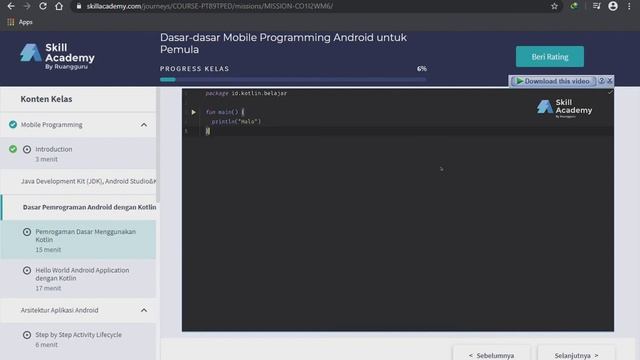Bookmark this page with the star icon
This screenshot has height=360, width=640.
554,6
